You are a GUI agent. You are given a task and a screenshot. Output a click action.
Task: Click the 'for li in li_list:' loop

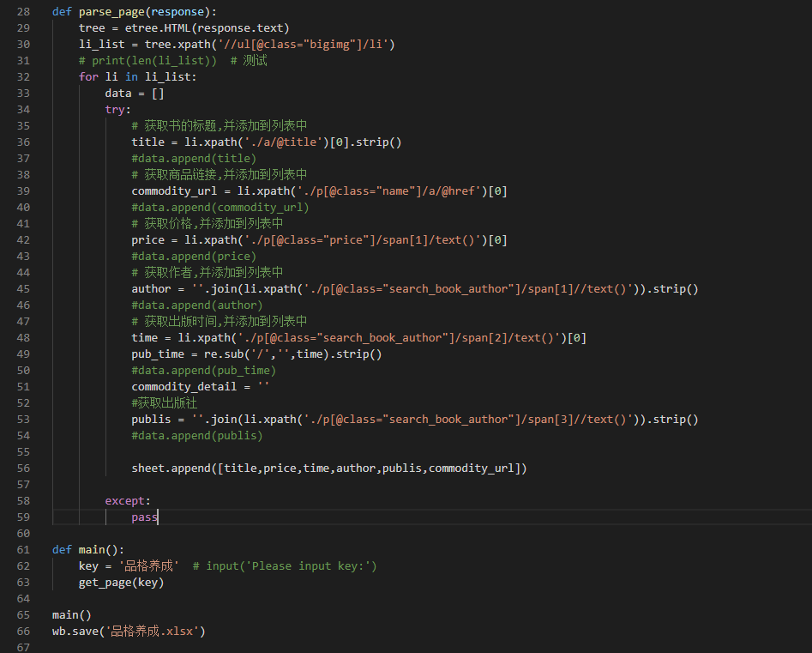click(138, 77)
